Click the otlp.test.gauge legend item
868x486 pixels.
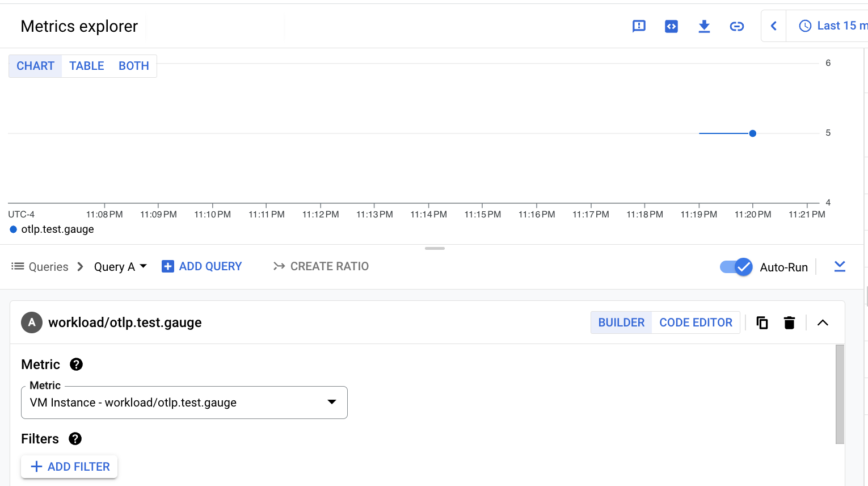[51, 229]
